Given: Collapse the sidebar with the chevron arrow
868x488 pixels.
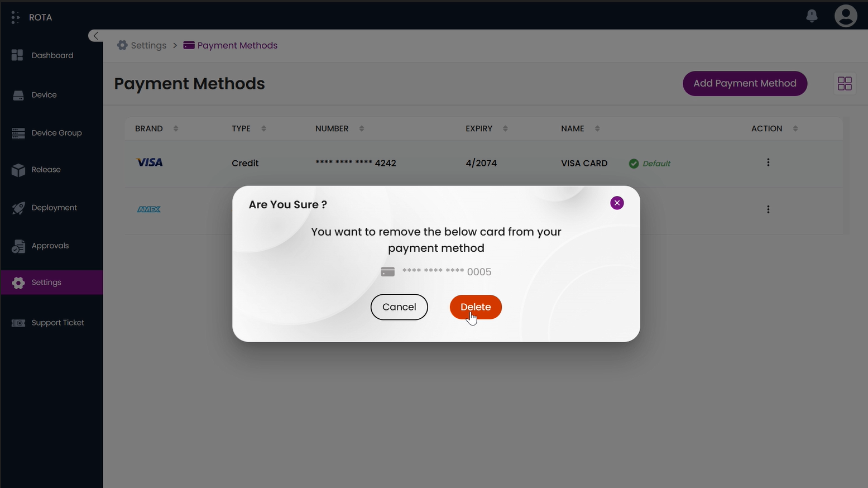Looking at the screenshot, I should (95, 35).
